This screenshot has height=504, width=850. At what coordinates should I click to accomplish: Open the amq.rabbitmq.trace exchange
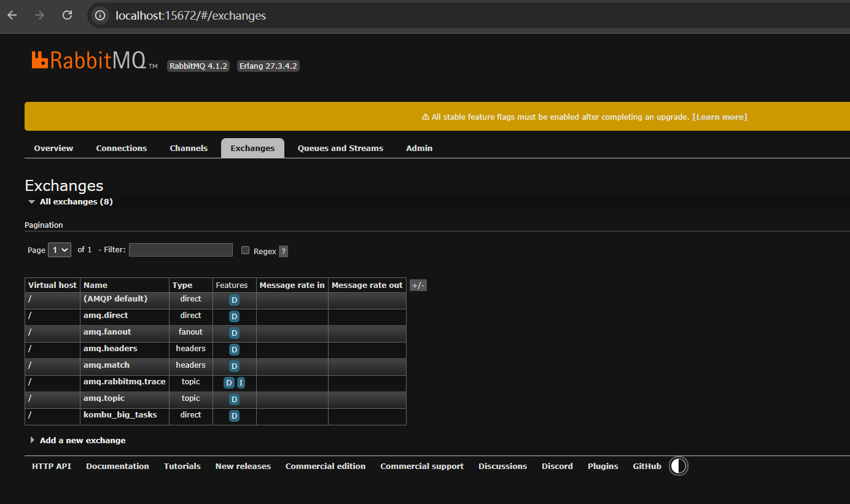pos(125,382)
